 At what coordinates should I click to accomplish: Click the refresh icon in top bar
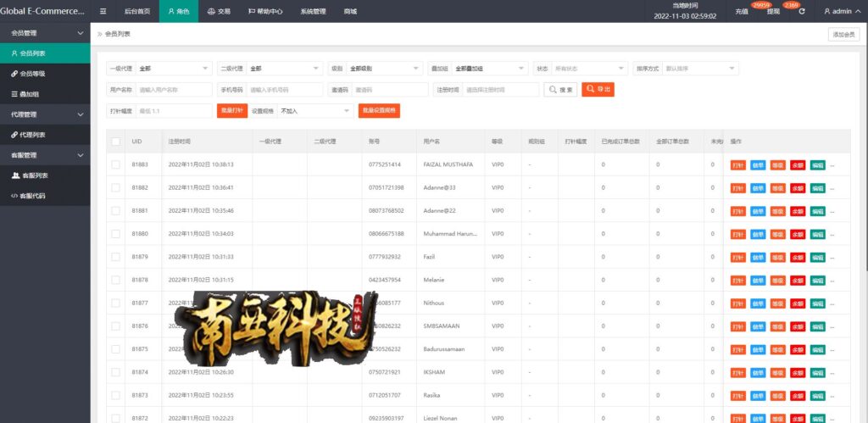(802, 11)
